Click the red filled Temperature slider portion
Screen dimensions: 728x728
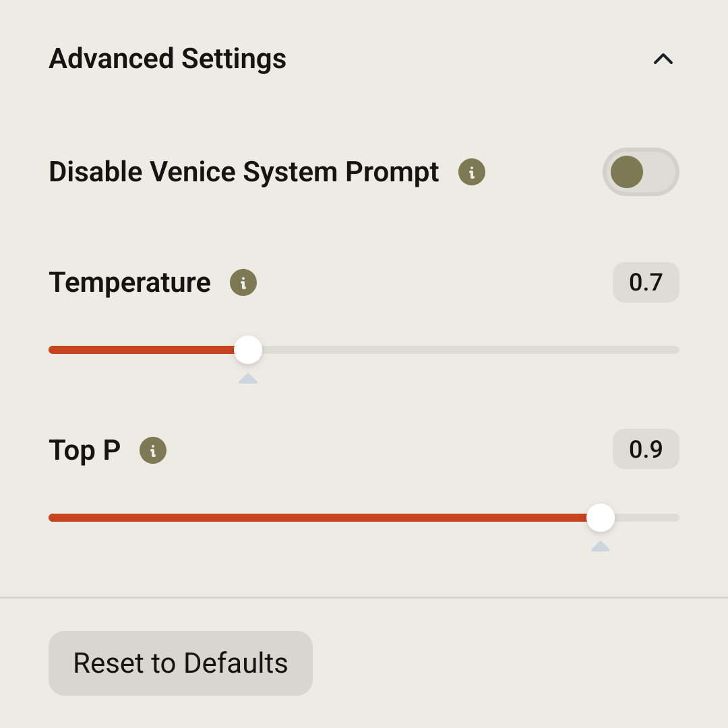coord(142,350)
